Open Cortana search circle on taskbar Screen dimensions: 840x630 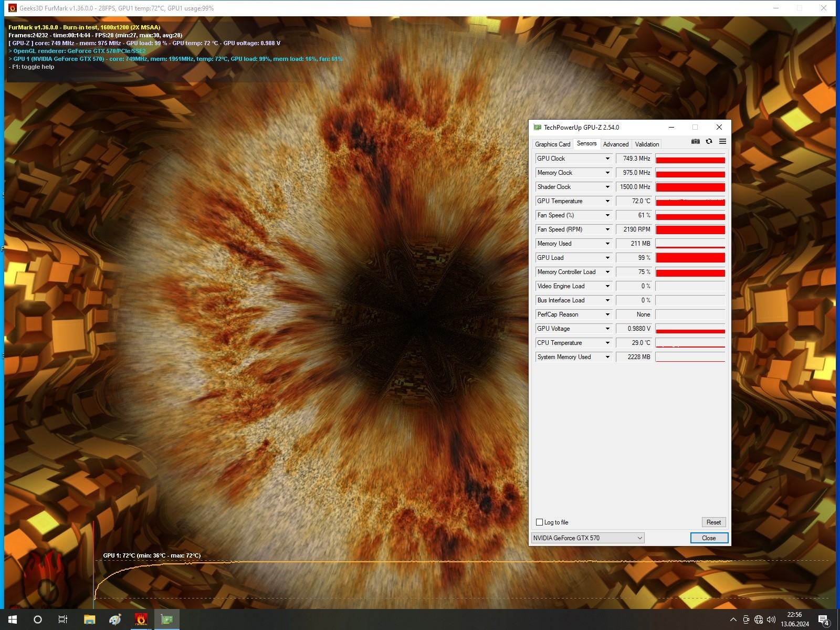point(38,619)
